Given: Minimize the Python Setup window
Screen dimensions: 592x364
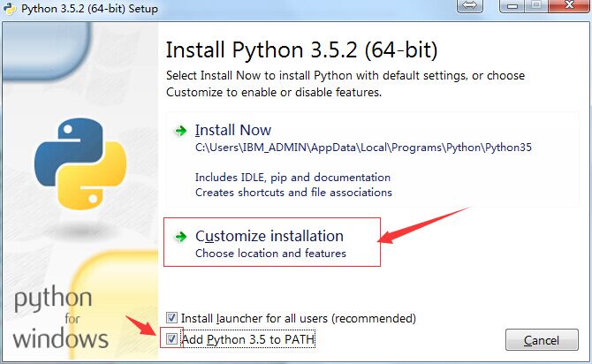Looking at the screenshot, I should point(512,5).
